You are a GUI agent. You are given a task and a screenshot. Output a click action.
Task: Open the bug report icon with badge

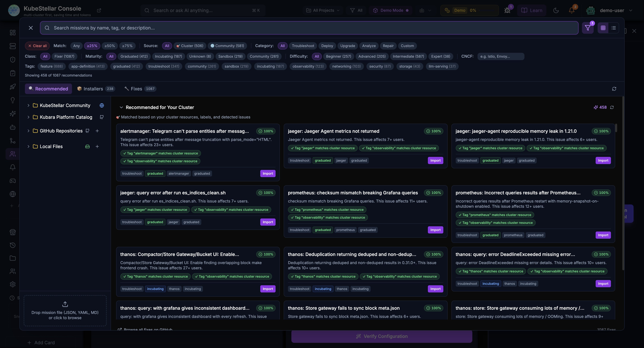[507, 10]
